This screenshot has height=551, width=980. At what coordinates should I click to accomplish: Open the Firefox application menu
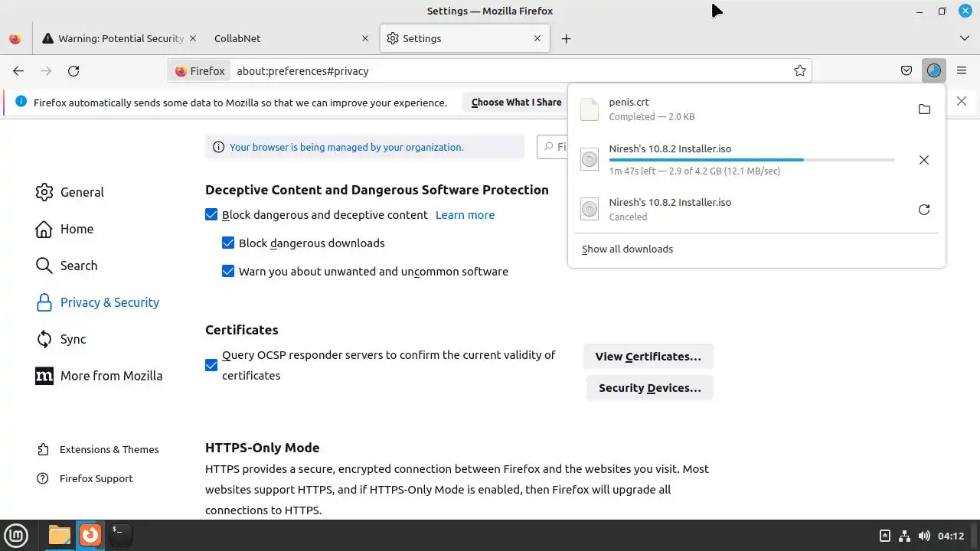pos(962,70)
